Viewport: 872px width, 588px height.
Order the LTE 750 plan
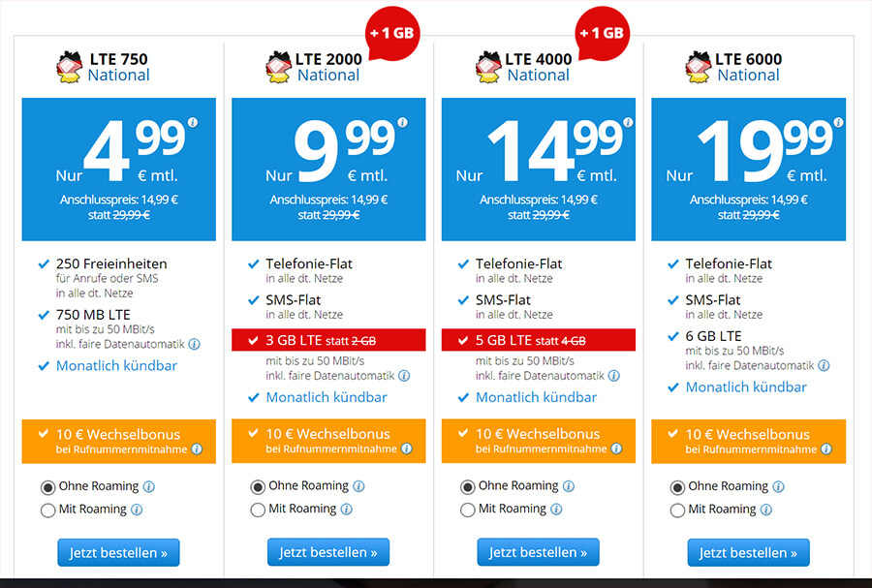[x=118, y=552]
